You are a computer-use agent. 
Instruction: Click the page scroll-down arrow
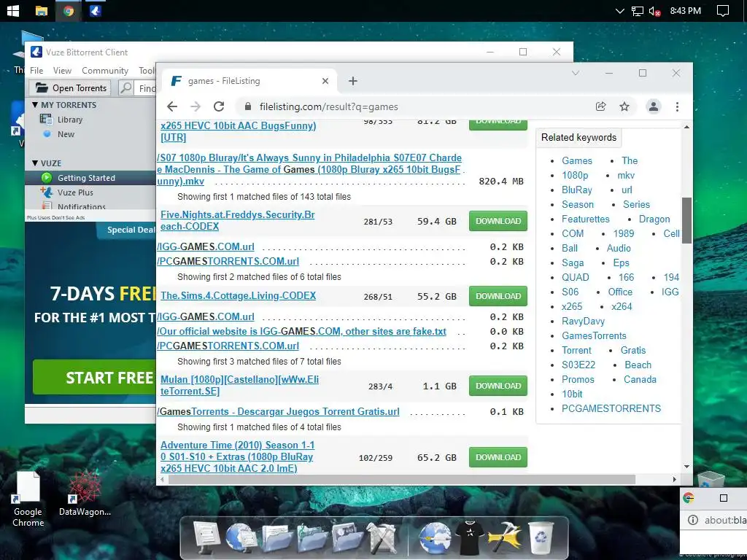pos(686,467)
